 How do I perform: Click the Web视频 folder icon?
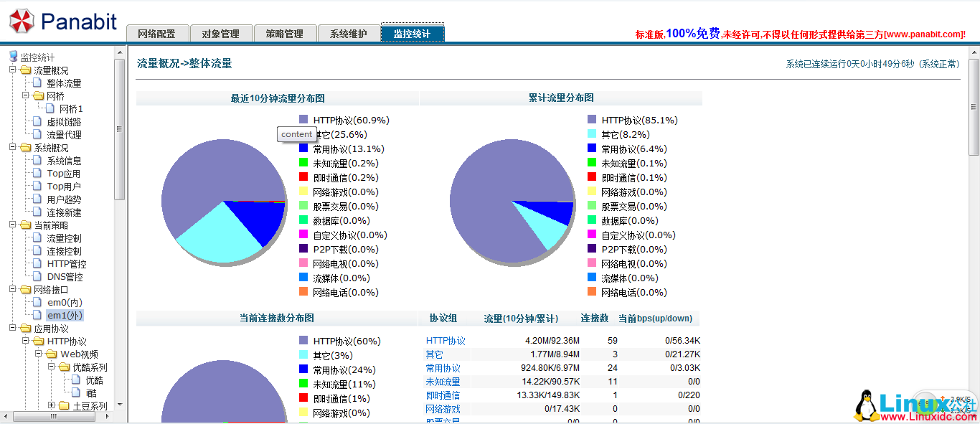click(52, 354)
